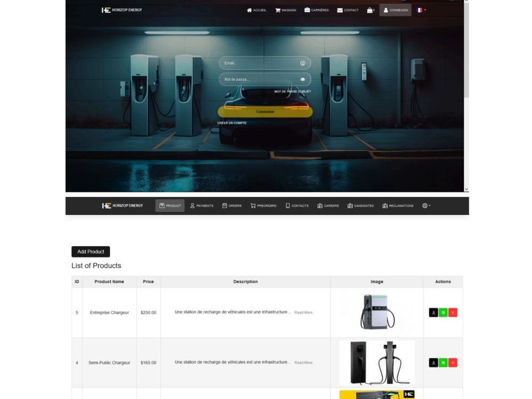Open the Orders section

232,205
